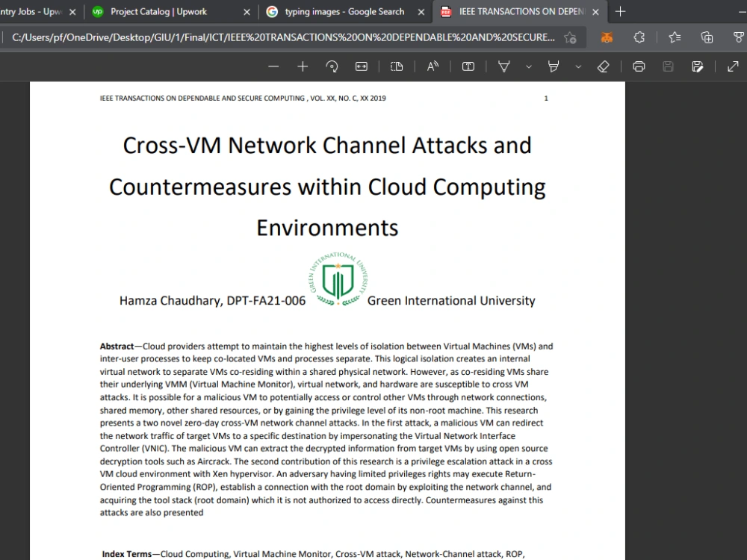The width and height of the screenshot is (747, 560).
Task: Click the page number 1 in header
Action: 546,99
